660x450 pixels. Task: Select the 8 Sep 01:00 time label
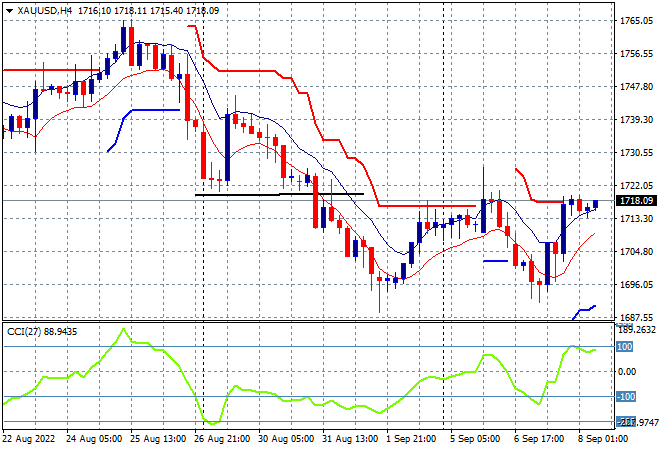click(602, 439)
